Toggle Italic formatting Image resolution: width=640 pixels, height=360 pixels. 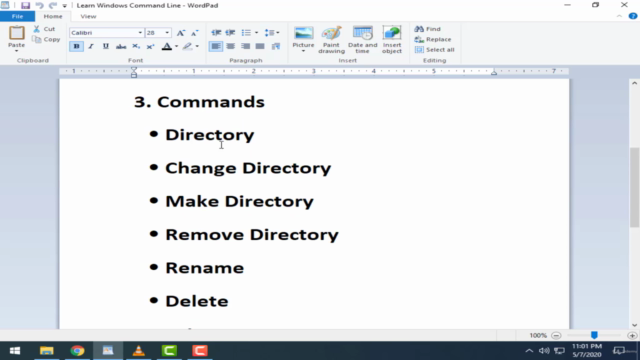[x=91, y=46]
